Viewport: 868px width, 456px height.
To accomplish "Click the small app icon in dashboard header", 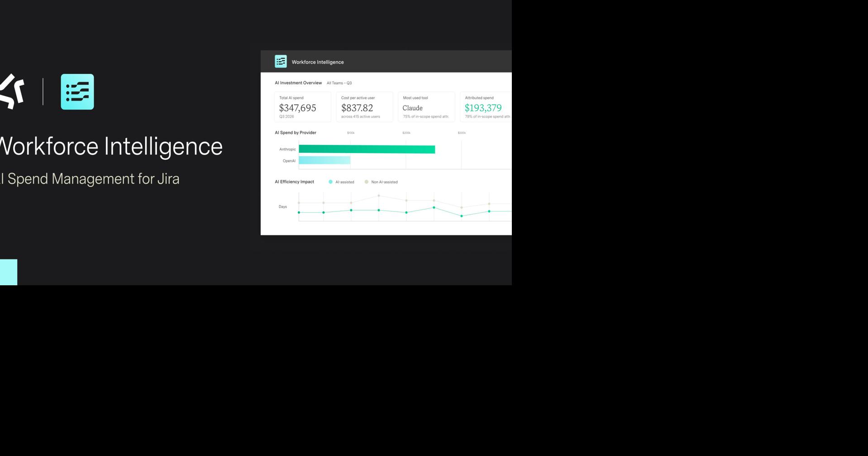I will 281,62.
